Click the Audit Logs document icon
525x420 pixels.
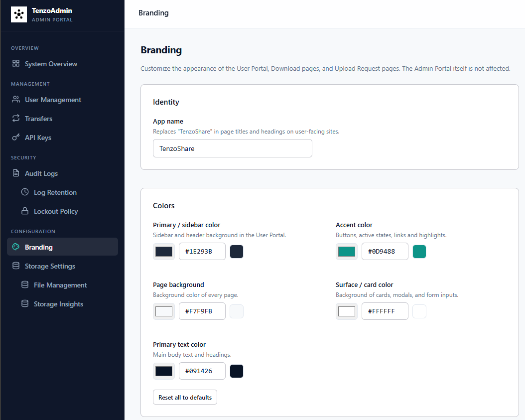(x=16, y=173)
